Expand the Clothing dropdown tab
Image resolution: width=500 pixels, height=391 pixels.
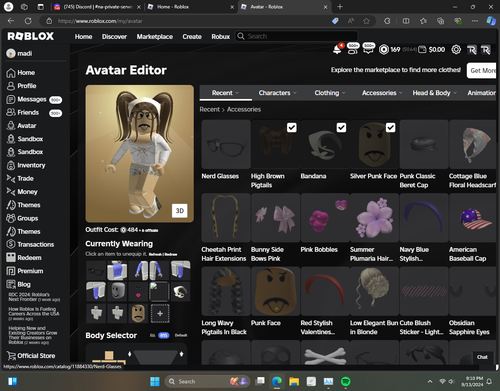click(x=330, y=93)
